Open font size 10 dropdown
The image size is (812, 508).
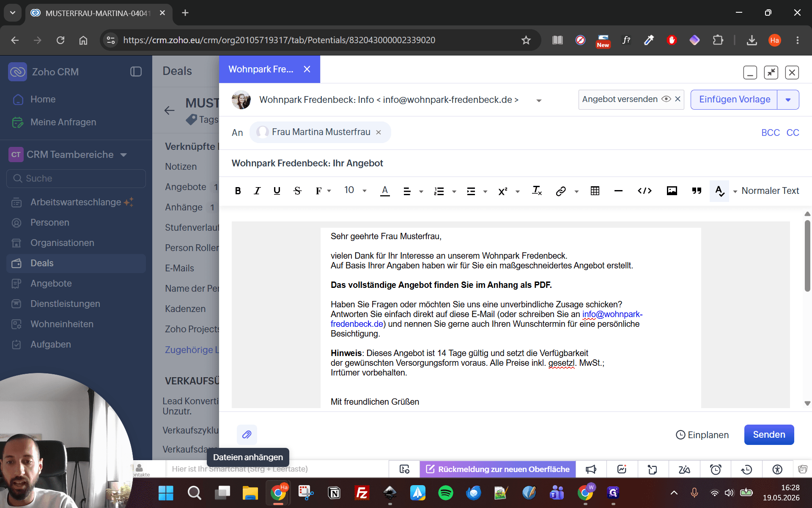pos(355,190)
